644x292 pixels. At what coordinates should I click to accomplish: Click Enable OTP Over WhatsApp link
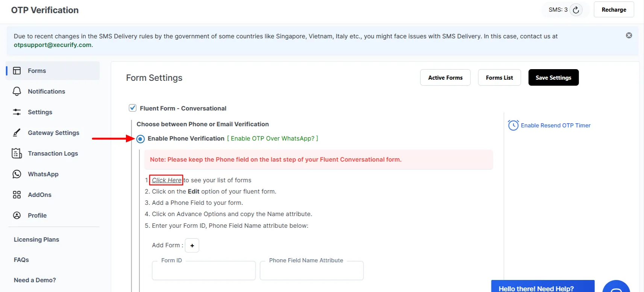point(273,138)
